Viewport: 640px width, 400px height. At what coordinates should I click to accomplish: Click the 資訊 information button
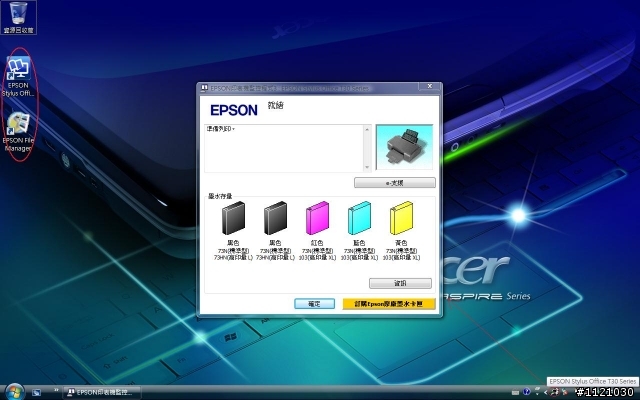point(400,283)
